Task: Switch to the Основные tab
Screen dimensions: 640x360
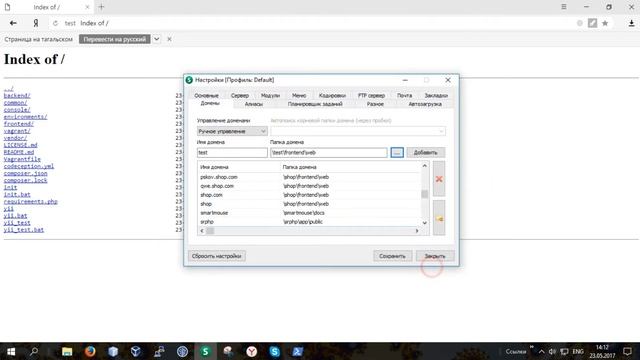Action: coord(206,96)
